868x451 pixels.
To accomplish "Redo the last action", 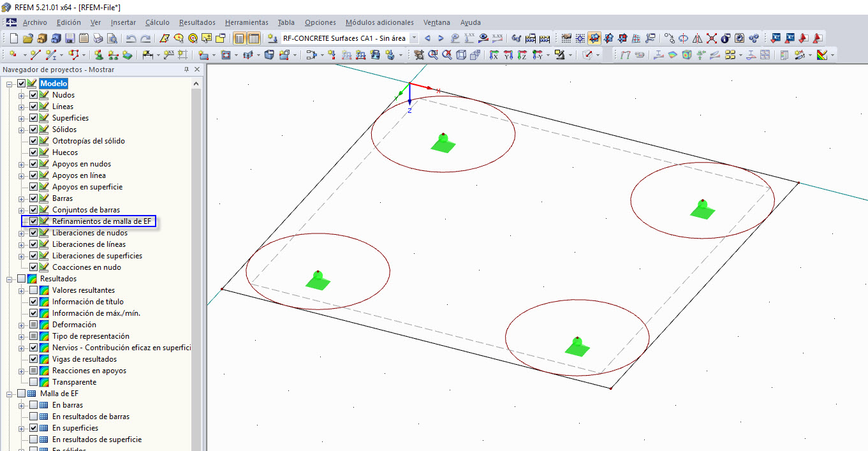I will pyautogui.click(x=146, y=38).
